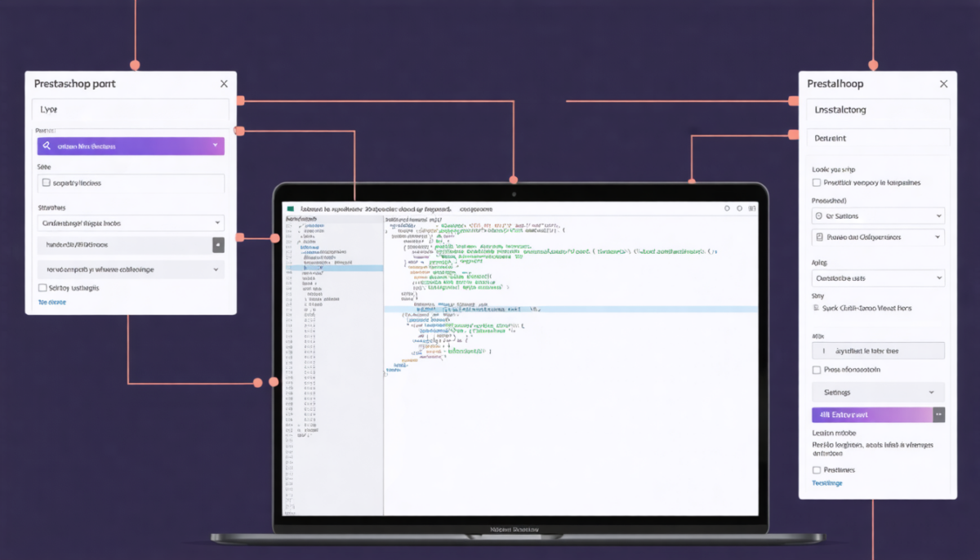Toggle the 'sopartylleciess' checkbox
The height and width of the screenshot is (560, 980).
pos(46,183)
